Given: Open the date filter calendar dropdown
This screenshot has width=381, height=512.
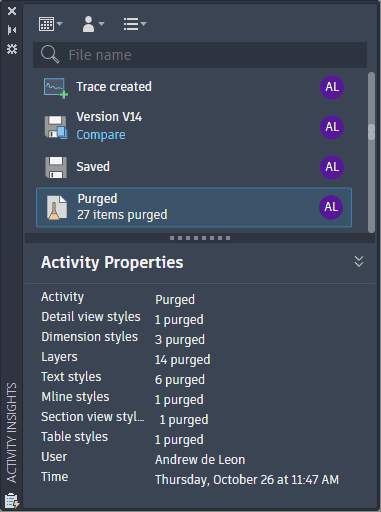Looking at the screenshot, I should [x=50, y=24].
